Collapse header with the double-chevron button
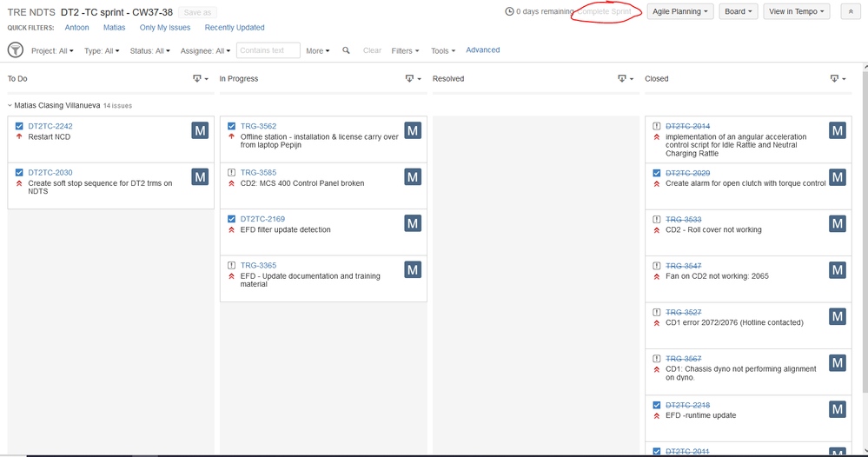 (851, 11)
